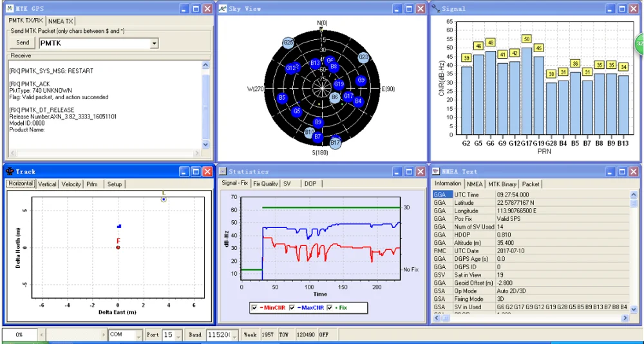The width and height of the screenshot is (644, 344).
Task: Select satellite G25 in Sky View
Action: tap(289, 43)
